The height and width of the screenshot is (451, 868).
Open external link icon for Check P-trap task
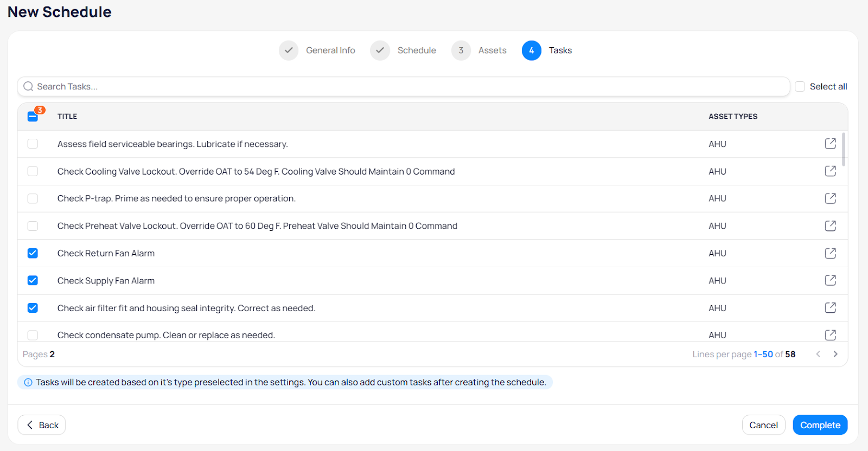pyautogui.click(x=830, y=198)
